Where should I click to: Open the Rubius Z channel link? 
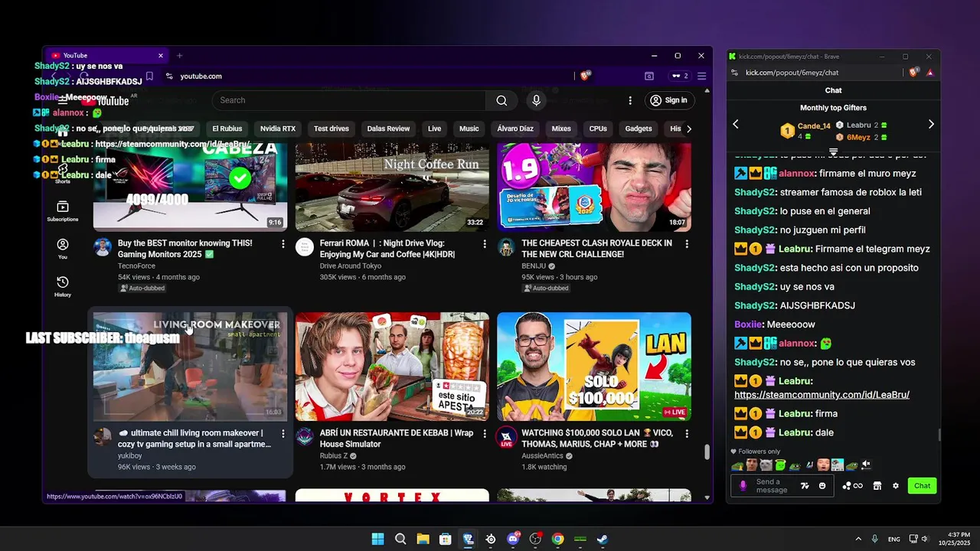[x=334, y=455]
